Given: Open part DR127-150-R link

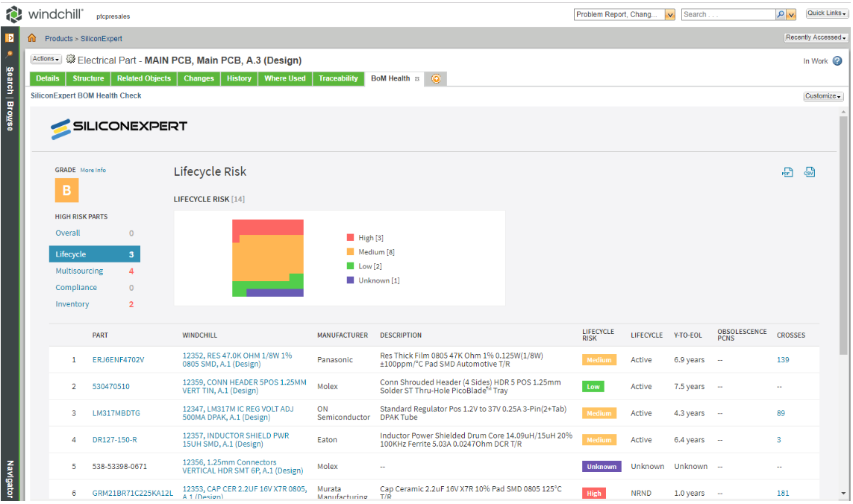Looking at the screenshot, I should click(115, 440).
